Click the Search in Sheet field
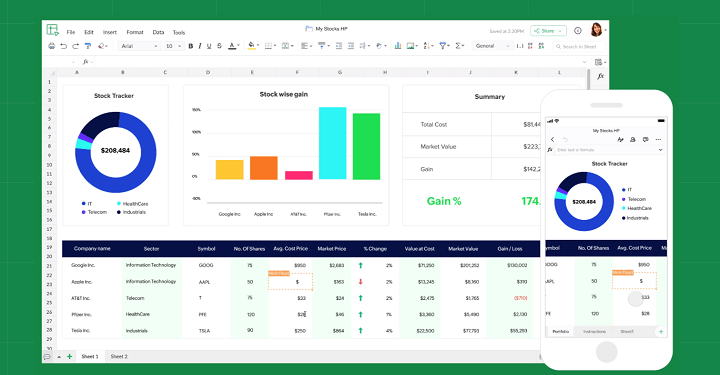Viewport: 720px width, 375px height. [x=579, y=46]
